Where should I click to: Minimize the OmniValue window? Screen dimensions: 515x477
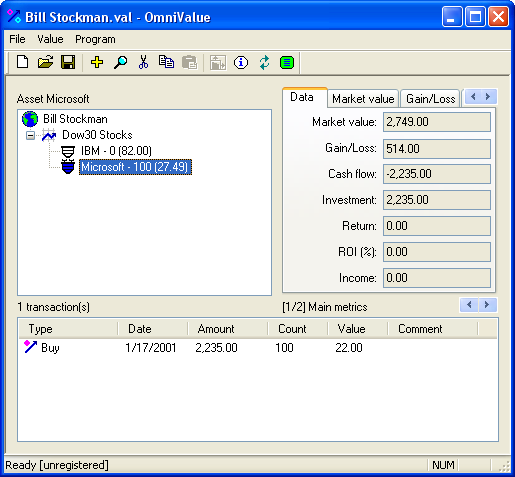point(452,16)
